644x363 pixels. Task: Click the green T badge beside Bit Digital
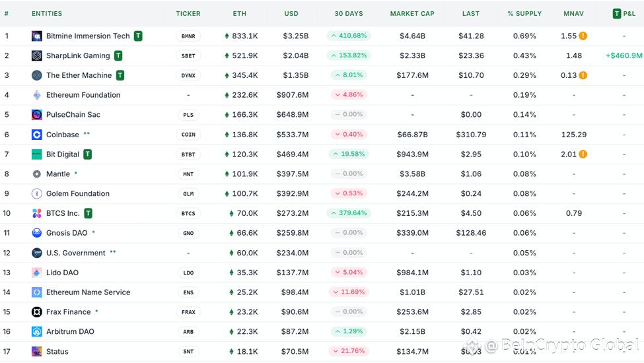click(87, 154)
